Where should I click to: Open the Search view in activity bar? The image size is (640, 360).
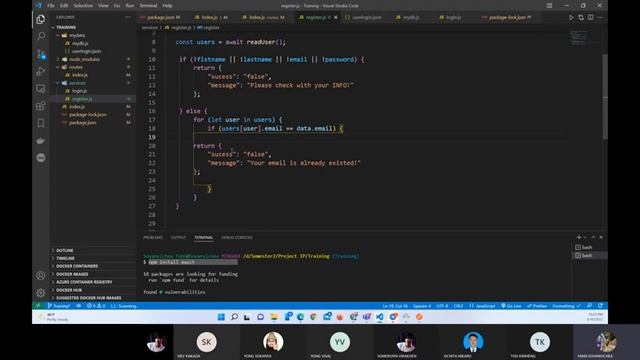40,36
